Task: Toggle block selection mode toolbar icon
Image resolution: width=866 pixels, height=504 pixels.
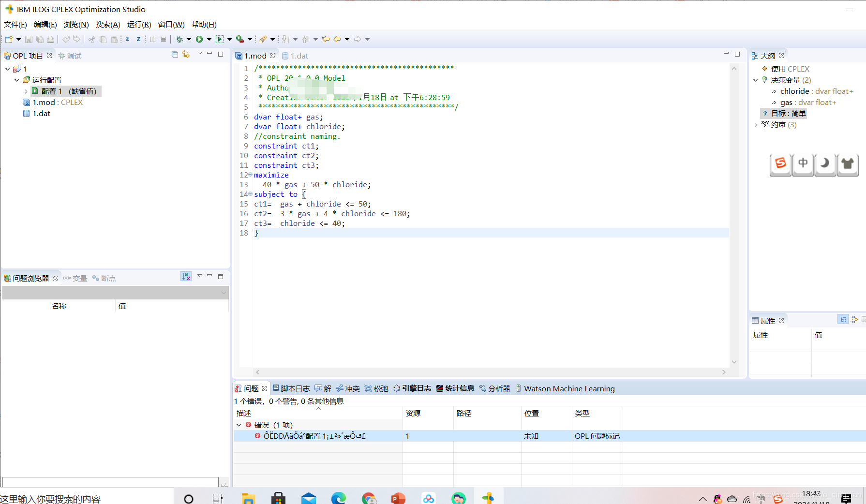Action: pyautogui.click(x=164, y=39)
